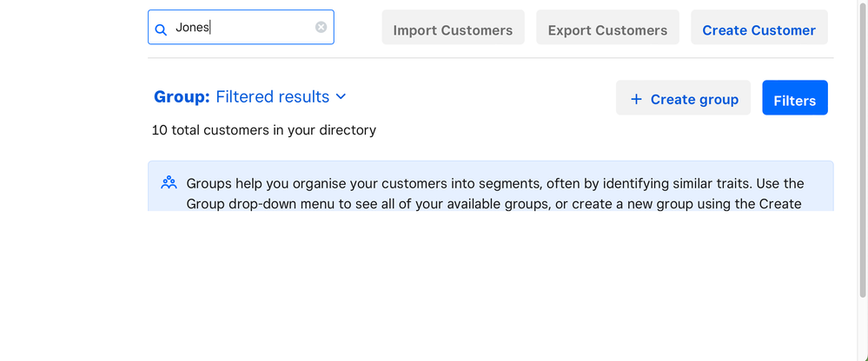The height and width of the screenshot is (361, 868).
Task: Open Import Customers
Action: click(453, 30)
